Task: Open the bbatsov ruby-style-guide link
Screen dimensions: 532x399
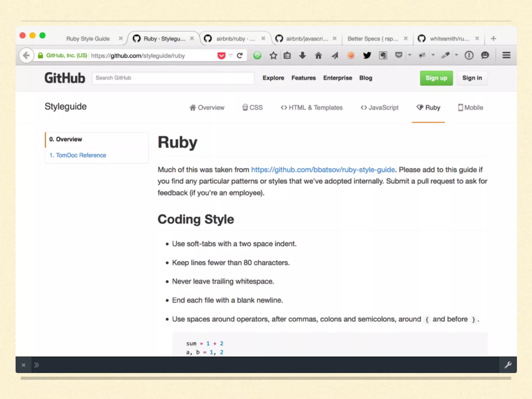Action: 323,170
